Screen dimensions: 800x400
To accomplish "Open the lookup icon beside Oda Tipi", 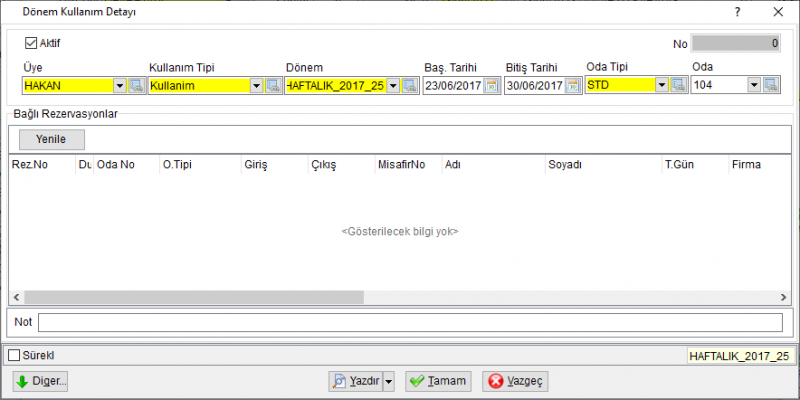I will [x=678, y=86].
